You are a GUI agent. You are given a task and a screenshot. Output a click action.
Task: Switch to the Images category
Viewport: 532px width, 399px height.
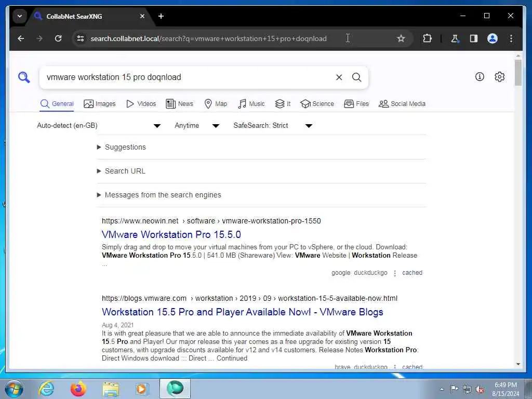(100, 104)
